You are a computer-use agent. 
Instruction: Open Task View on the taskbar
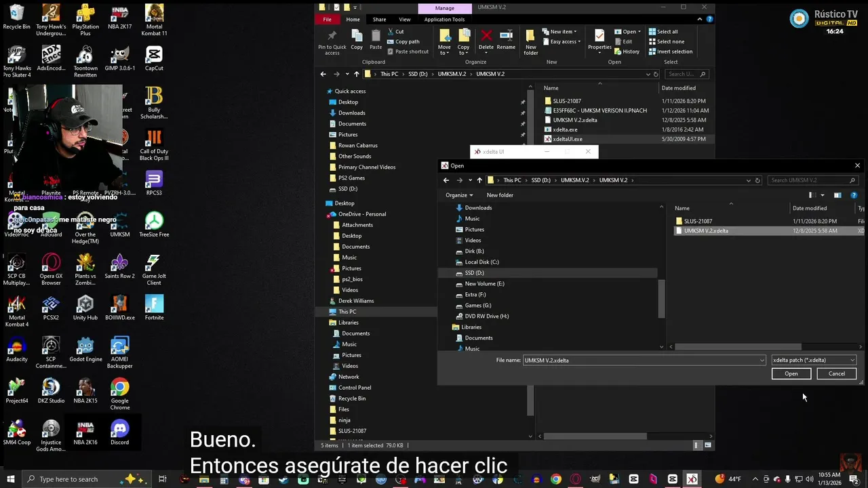click(x=163, y=479)
